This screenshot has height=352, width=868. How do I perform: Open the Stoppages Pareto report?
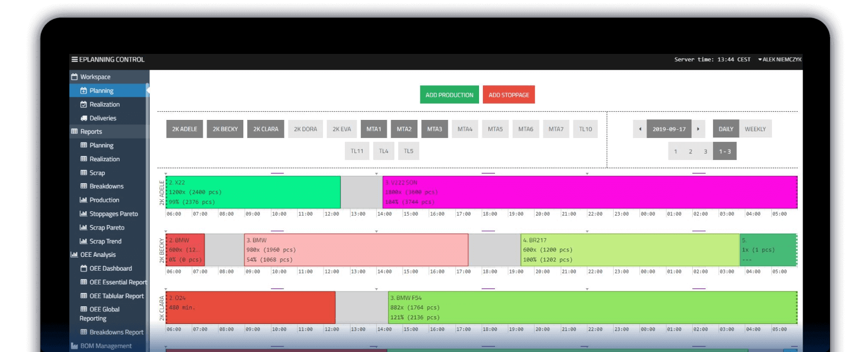coord(114,214)
